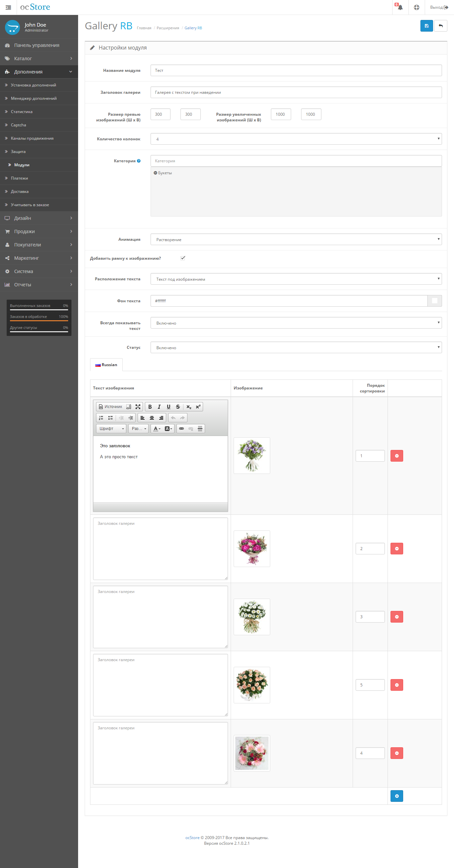Open the notifications bell
The width and height of the screenshot is (454, 868).
400,7
